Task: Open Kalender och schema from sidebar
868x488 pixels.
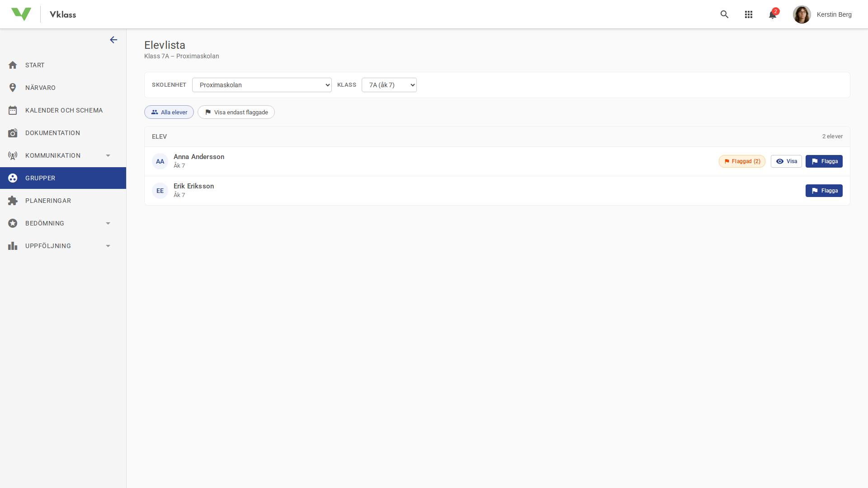Action: coord(64,110)
